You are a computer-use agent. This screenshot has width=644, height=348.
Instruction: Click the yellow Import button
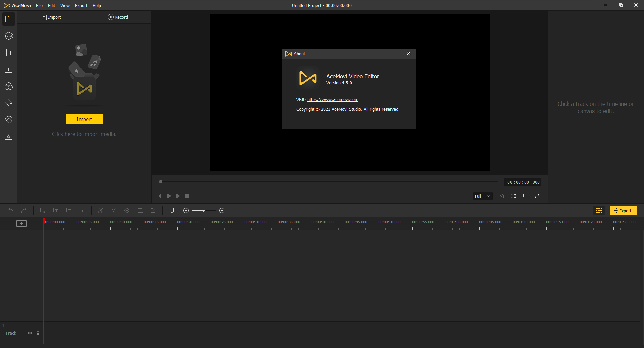85,119
